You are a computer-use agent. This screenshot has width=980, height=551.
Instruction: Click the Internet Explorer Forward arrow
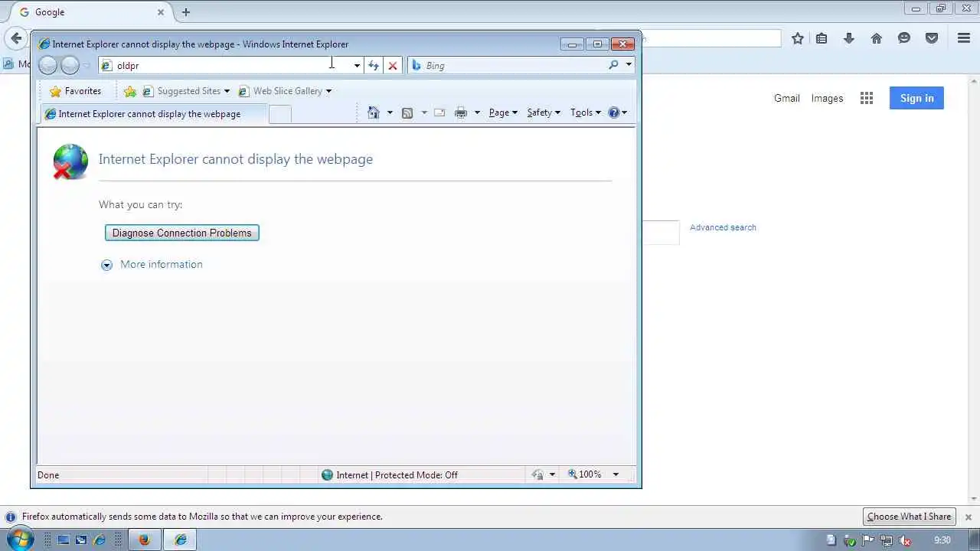click(70, 66)
